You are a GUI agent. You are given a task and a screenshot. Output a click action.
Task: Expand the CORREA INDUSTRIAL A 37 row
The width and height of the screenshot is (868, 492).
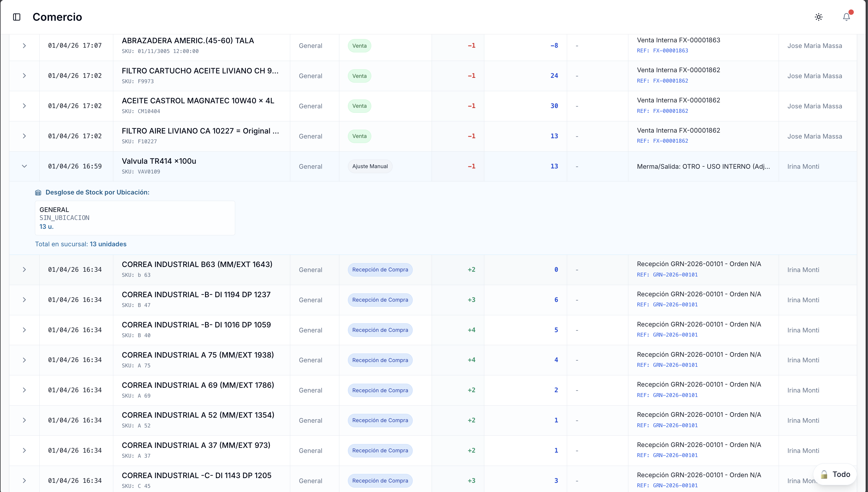pos(24,451)
